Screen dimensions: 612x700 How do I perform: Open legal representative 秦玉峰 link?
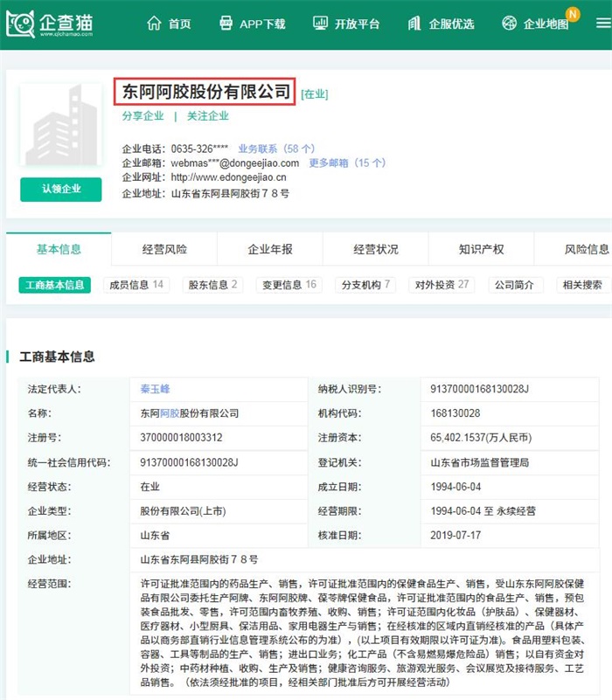point(155,389)
